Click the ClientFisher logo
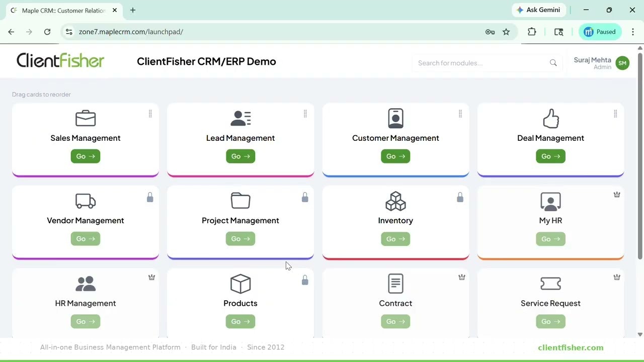 click(x=60, y=61)
